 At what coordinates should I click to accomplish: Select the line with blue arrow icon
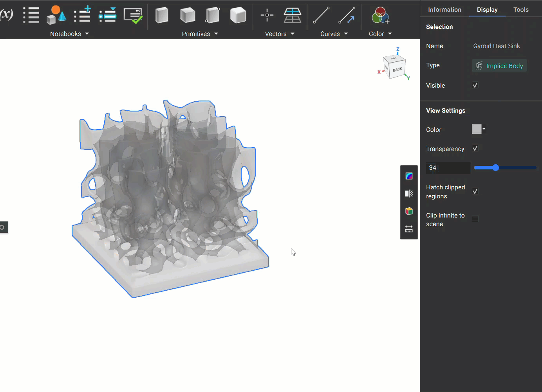347,15
